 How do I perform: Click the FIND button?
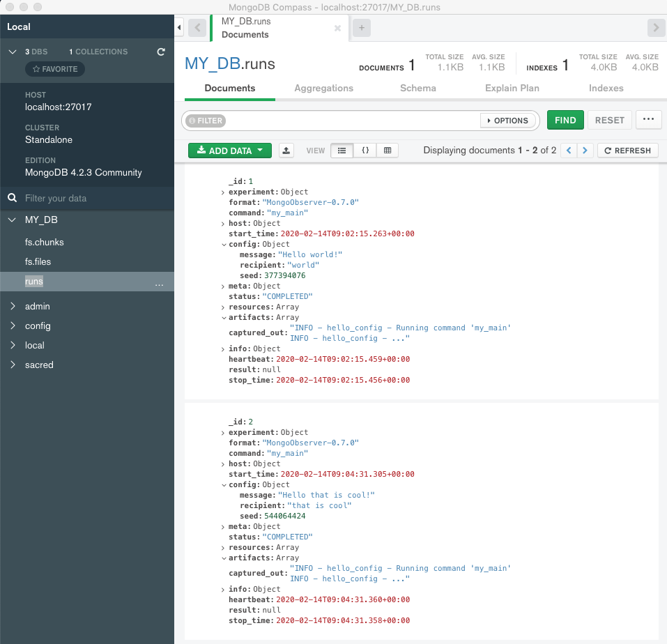click(565, 120)
